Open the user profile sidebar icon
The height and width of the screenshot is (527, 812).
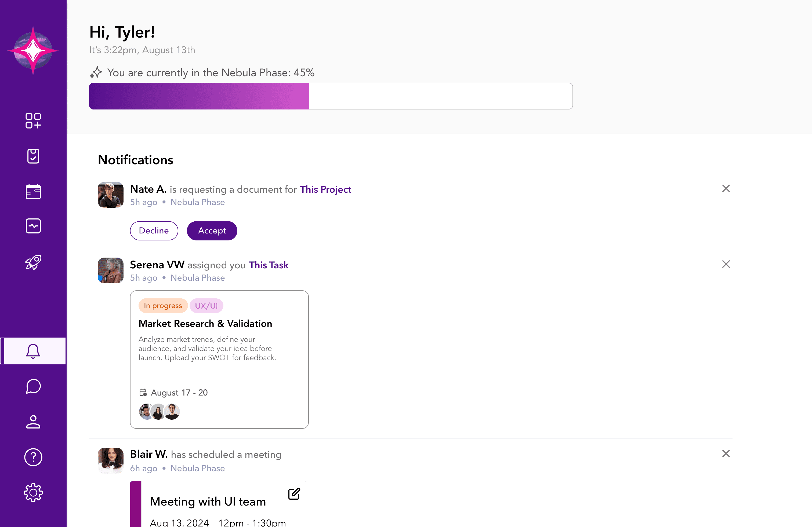pos(33,422)
